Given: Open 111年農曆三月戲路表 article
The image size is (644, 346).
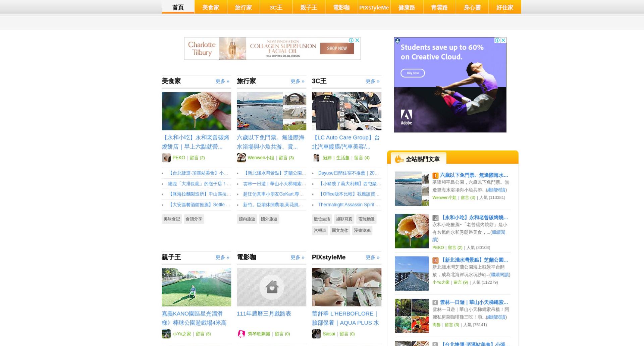Looking at the screenshot, I should (x=264, y=314).
